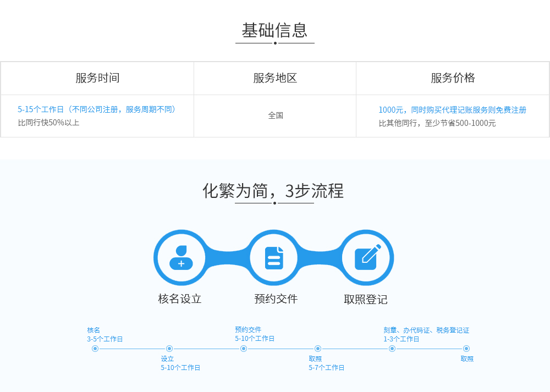
Task: Click the rightmost timeline dot above 取照
Action: click(466, 349)
